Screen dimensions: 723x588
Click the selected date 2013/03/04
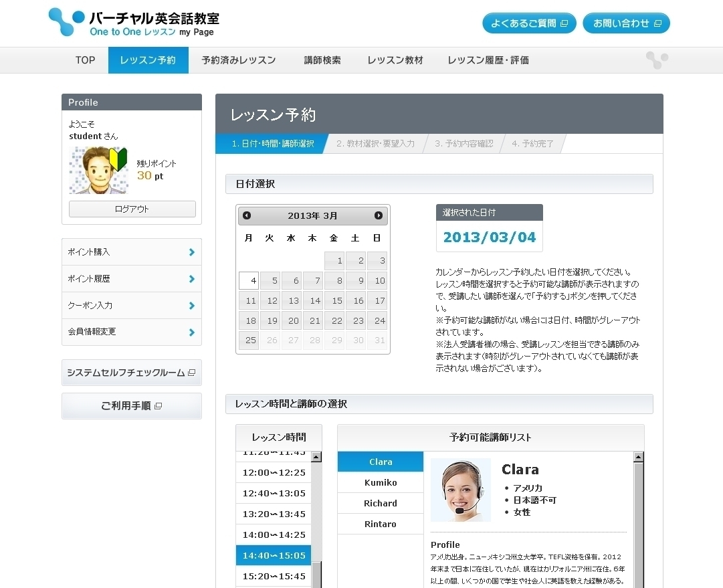pyautogui.click(x=489, y=237)
